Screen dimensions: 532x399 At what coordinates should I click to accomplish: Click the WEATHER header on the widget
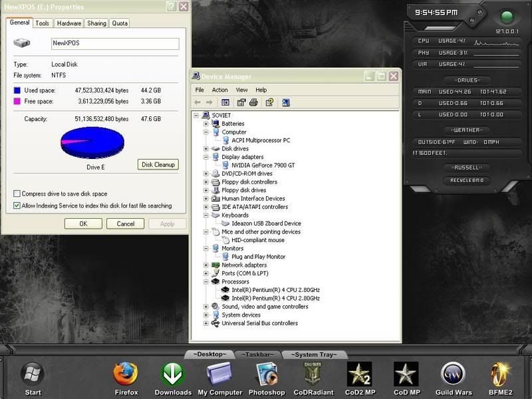[x=467, y=130]
